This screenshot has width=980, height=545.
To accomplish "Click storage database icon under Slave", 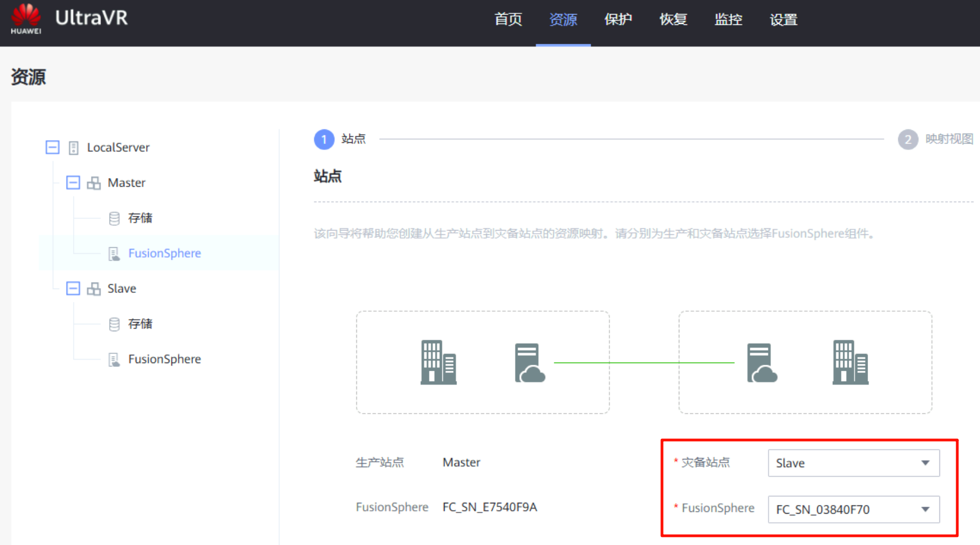I will point(114,324).
